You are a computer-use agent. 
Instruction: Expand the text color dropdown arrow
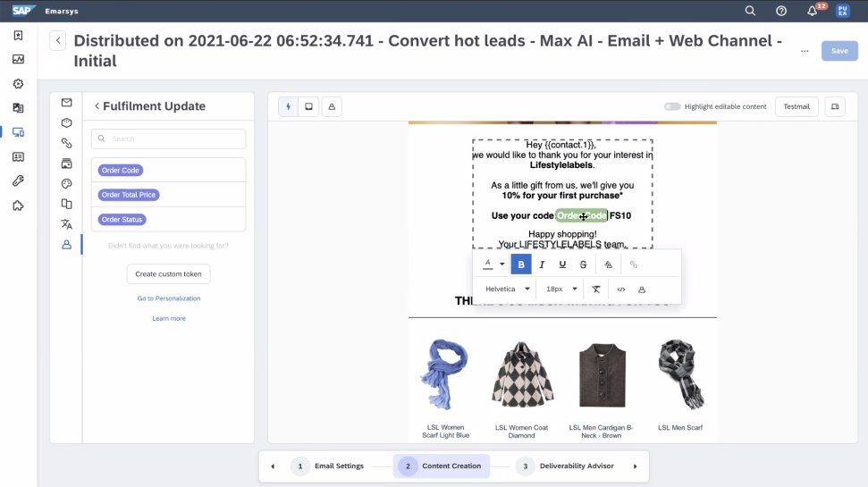click(x=501, y=264)
